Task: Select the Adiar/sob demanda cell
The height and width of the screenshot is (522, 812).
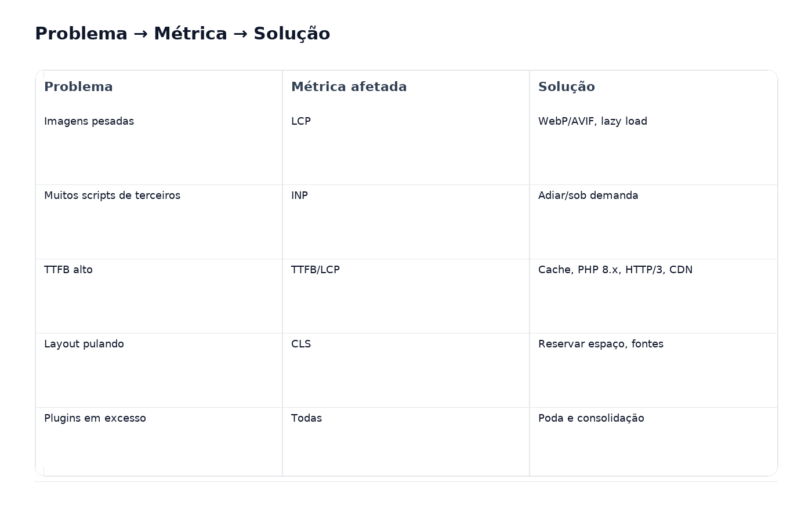Action: tap(588, 195)
